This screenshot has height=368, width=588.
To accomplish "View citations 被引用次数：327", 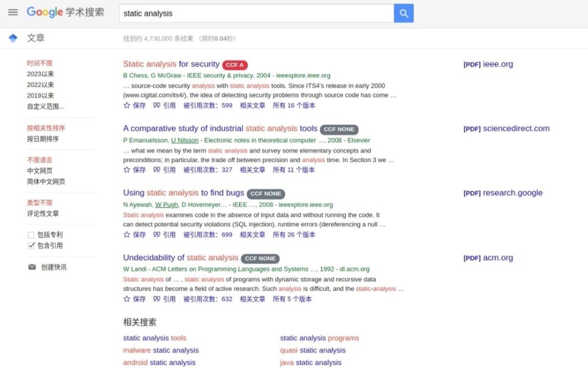I will click(x=208, y=170).
